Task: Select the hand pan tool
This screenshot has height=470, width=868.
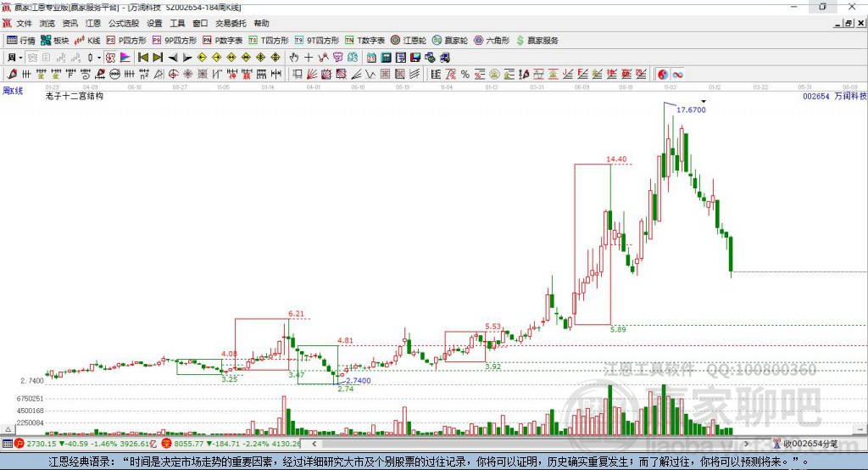Action: coord(294,58)
